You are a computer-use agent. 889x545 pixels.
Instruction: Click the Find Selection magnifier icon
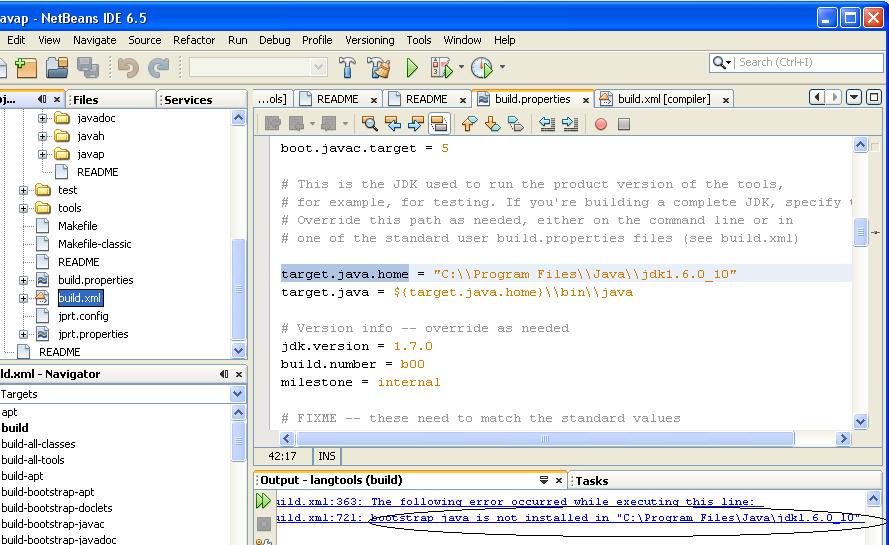pos(370,124)
